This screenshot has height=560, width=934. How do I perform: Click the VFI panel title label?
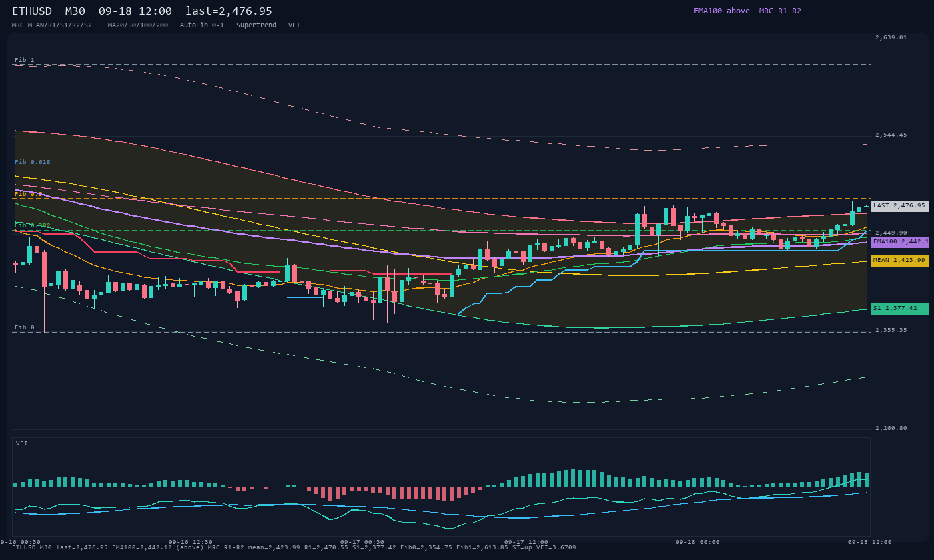point(22,443)
